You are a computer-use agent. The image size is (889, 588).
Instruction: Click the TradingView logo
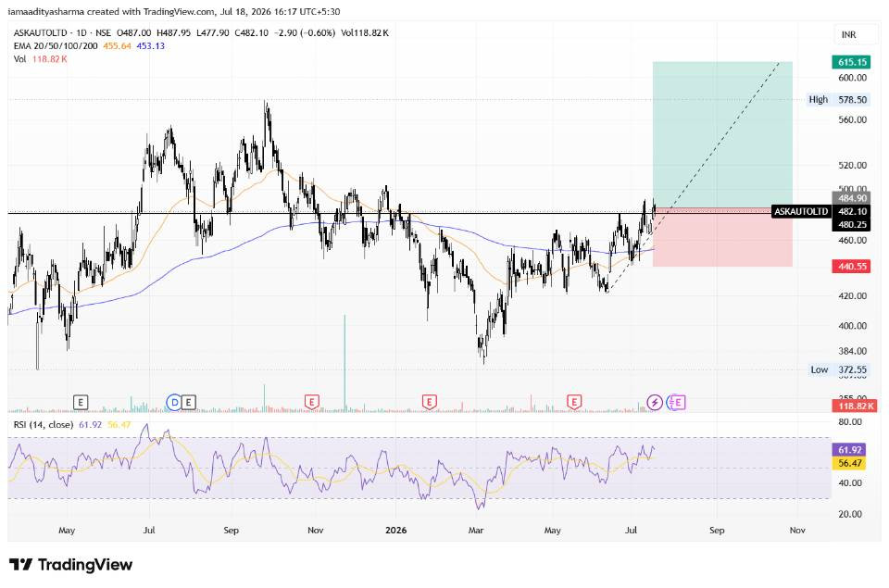click(x=70, y=565)
